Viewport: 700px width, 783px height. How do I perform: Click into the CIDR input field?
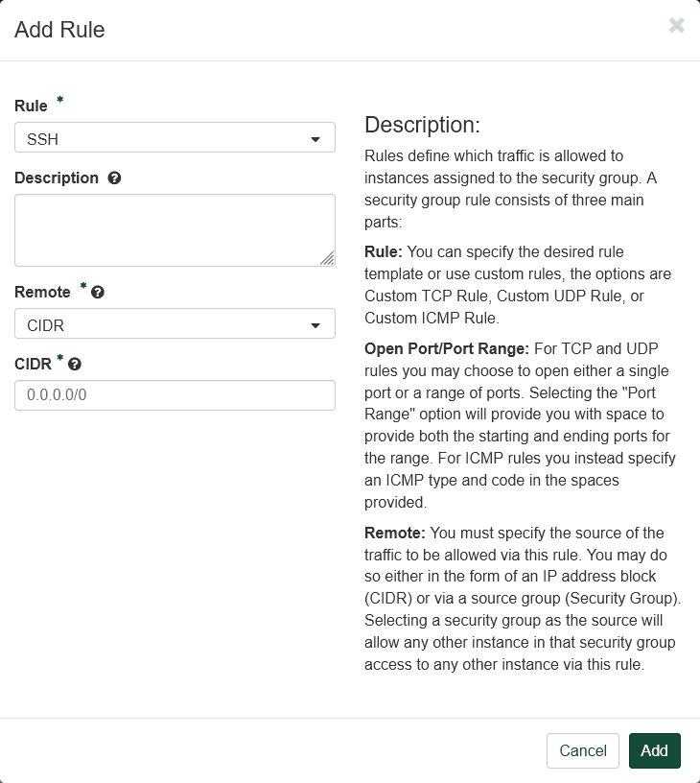pyautogui.click(x=175, y=395)
